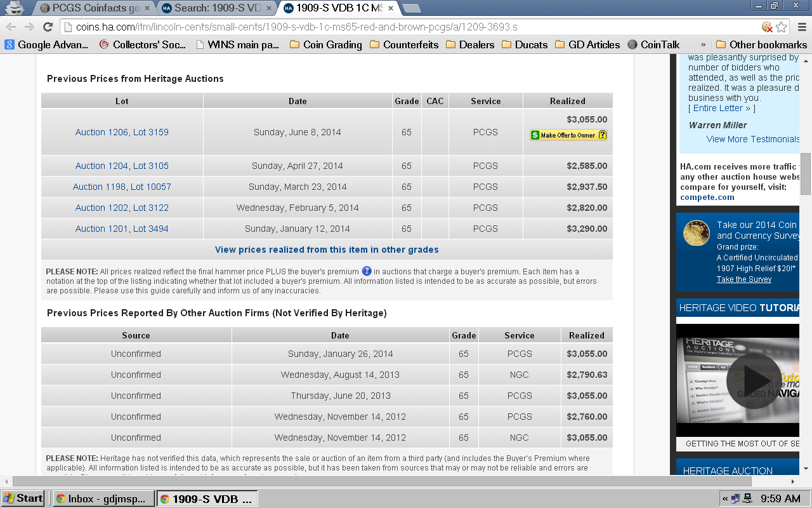Click the Make Offer to Owner button
The image size is (812, 508).
[x=568, y=135]
